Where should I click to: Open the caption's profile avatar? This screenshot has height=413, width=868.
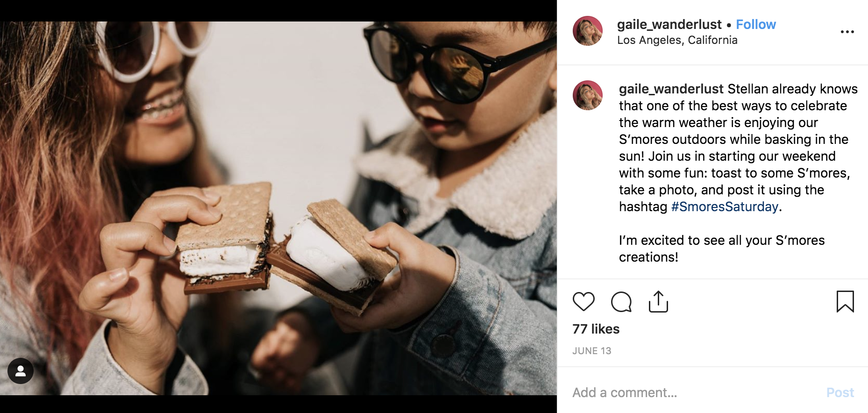588,95
